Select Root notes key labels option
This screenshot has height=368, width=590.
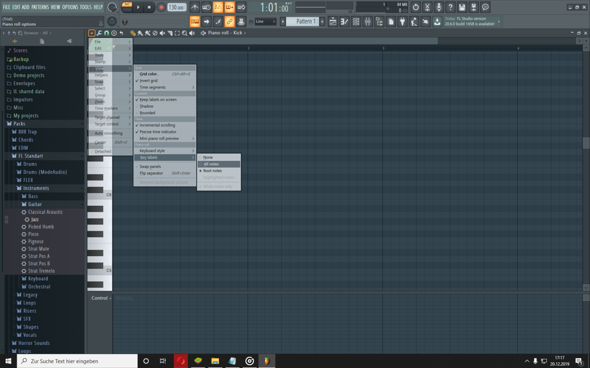(219, 170)
